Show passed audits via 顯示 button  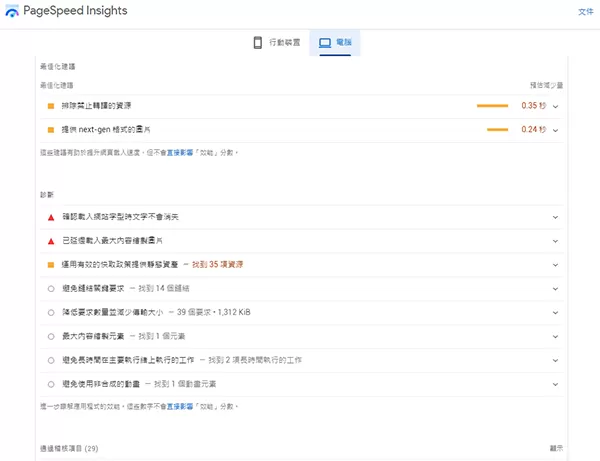[557, 447]
